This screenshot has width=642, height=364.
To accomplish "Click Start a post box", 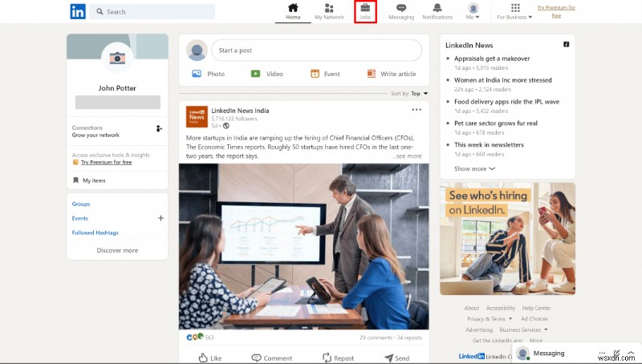I will click(316, 51).
